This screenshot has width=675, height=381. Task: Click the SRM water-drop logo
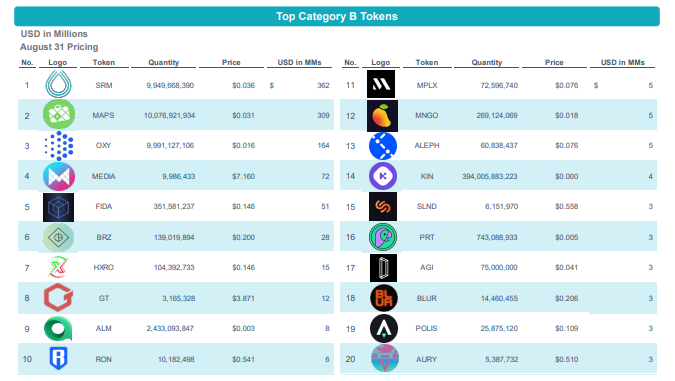[59, 84]
